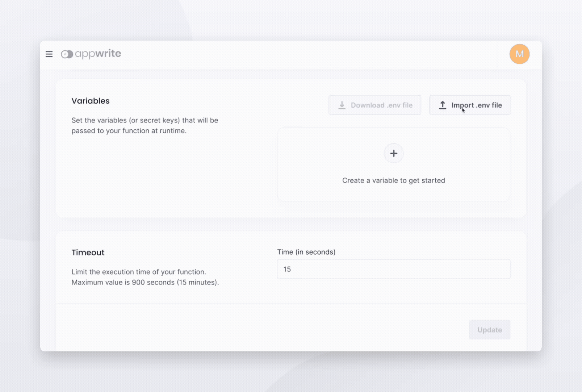
Task: Click the Update button
Action: click(x=490, y=330)
